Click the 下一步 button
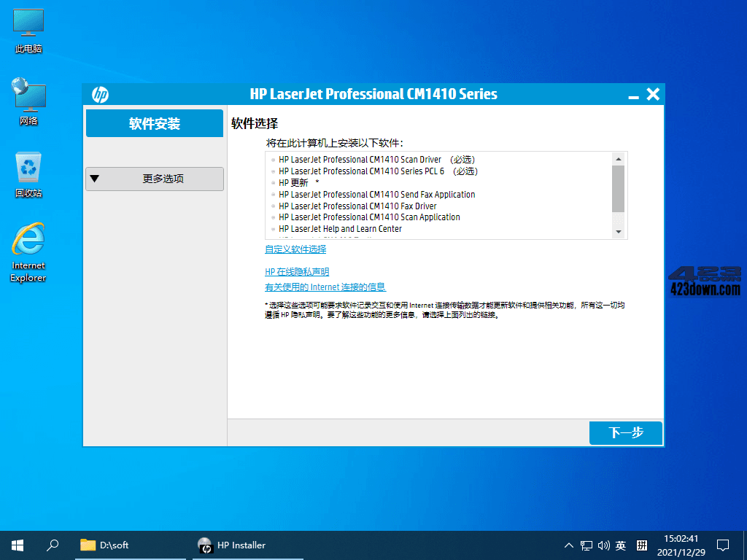The image size is (747, 560). (x=625, y=432)
